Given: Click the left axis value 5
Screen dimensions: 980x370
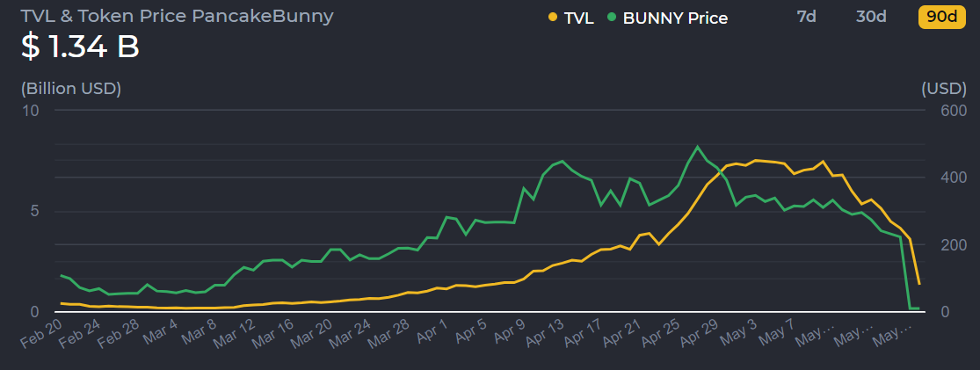Looking at the screenshot, I should coord(34,211).
